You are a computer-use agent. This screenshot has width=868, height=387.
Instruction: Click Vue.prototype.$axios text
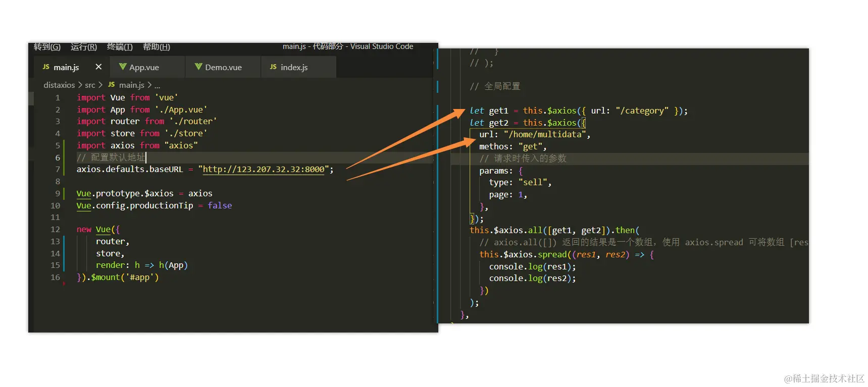pos(125,194)
